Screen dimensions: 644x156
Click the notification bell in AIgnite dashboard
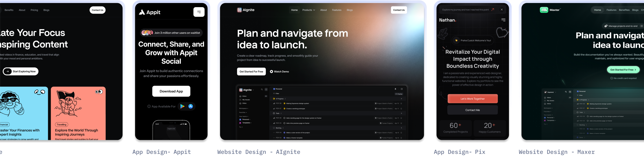pos(395,89)
